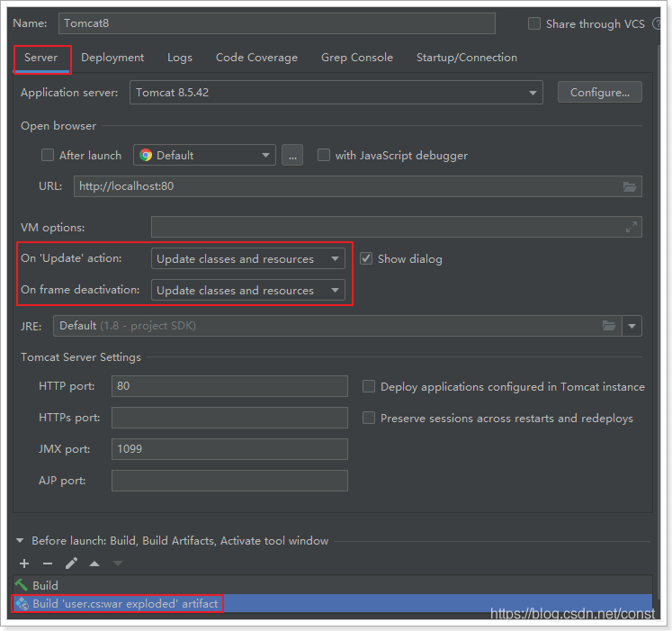This screenshot has width=672, height=631.
Task: Click the minus icon to remove before-launch task
Action: pyautogui.click(x=48, y=563)
